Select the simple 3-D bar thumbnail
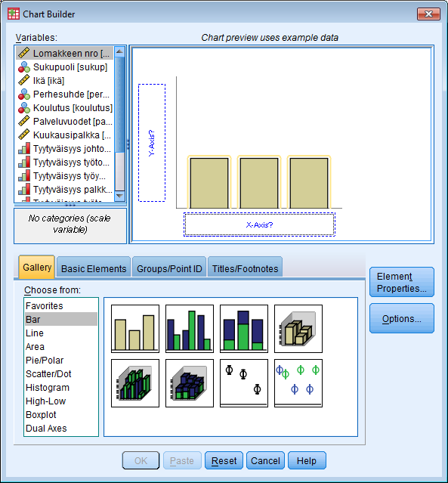 pyautogui.click(x=298, y=329)
